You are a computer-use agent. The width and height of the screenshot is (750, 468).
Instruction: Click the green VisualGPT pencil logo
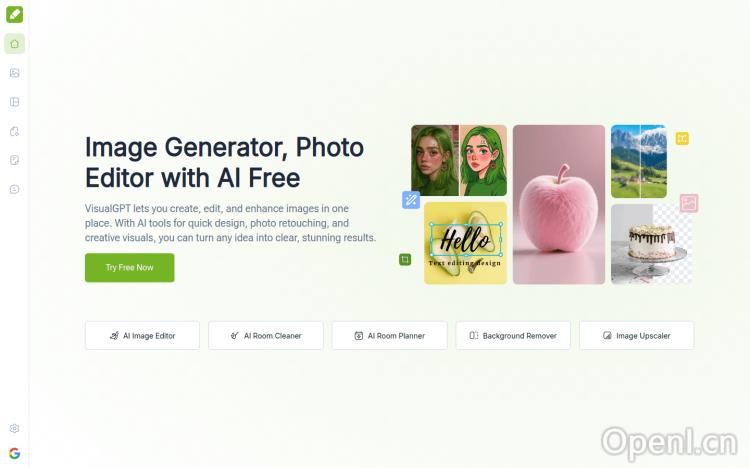[14, 14]
